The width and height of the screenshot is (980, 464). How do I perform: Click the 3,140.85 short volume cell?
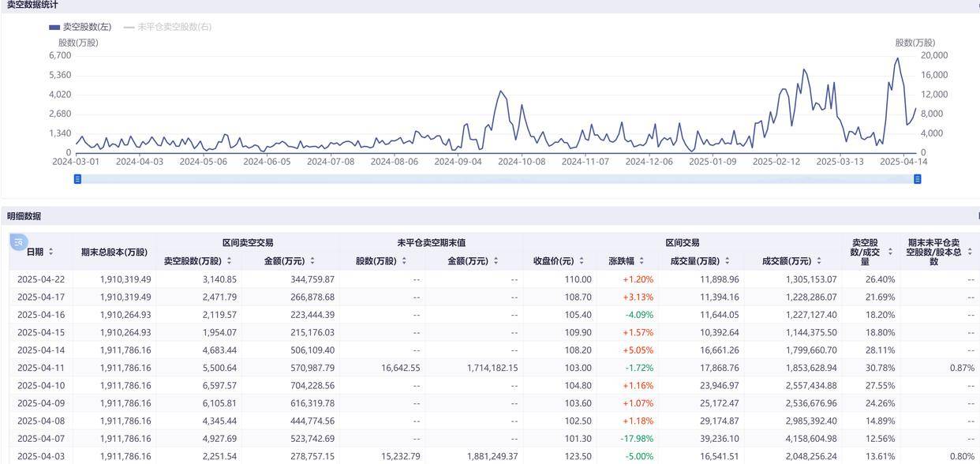tap(219, 279)
